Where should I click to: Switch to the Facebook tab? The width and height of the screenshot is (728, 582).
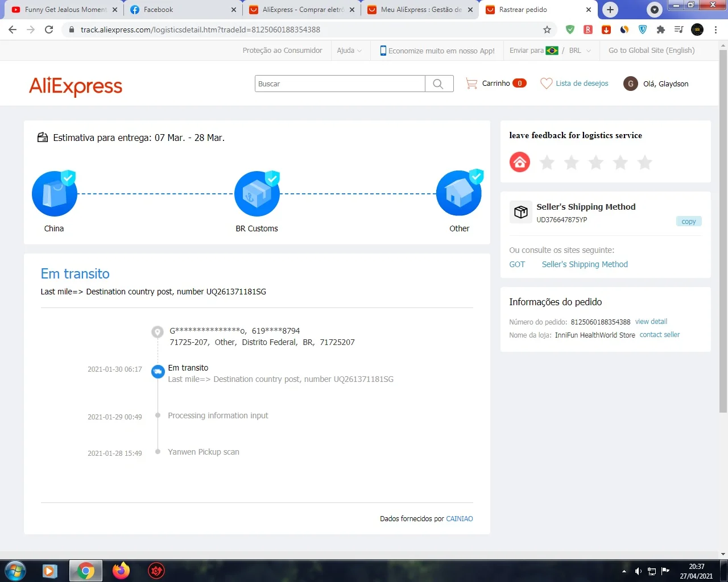tap(183, 10)
